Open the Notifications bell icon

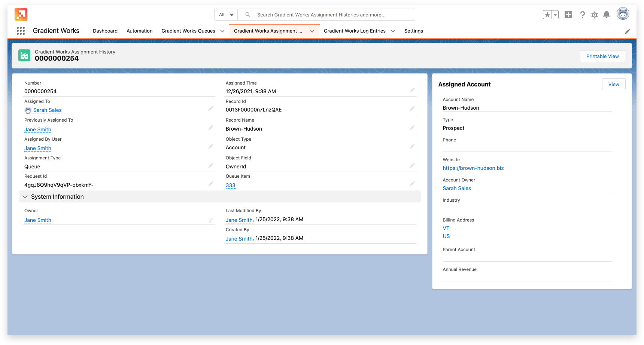pyautogui.click(x=607, y=15)
